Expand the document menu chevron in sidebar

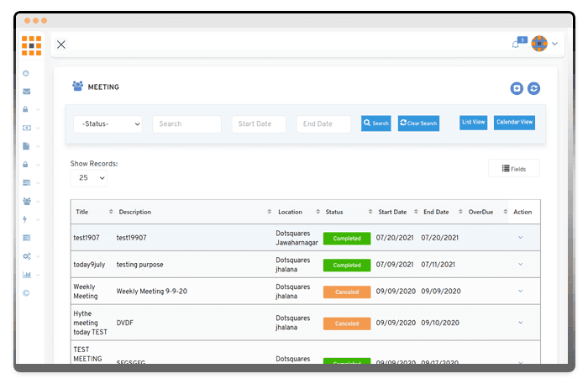[38, 146]
